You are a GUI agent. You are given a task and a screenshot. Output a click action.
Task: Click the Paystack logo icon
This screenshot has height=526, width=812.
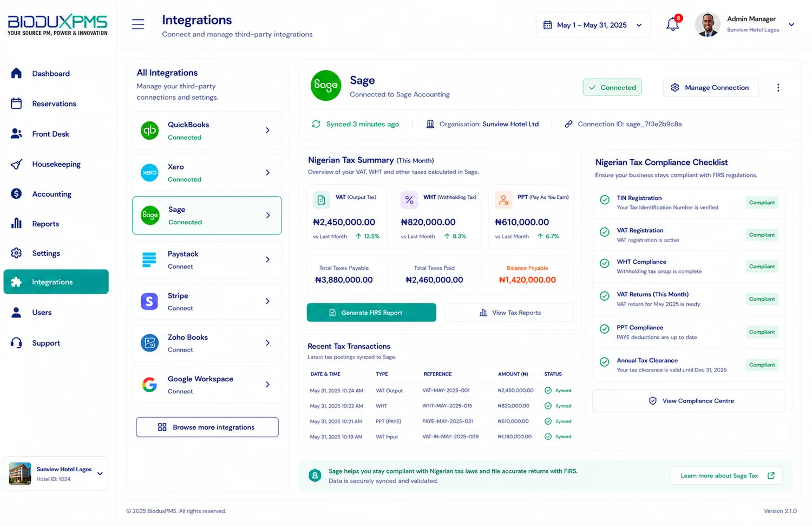point(149,260)
